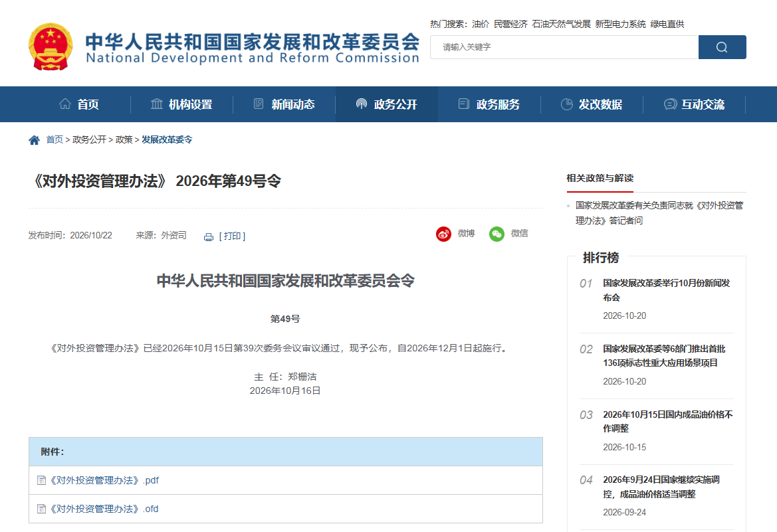Viewport: 777px width, 532px height.
Task: Share via the Weibo icon
Action: click(443, 234)
